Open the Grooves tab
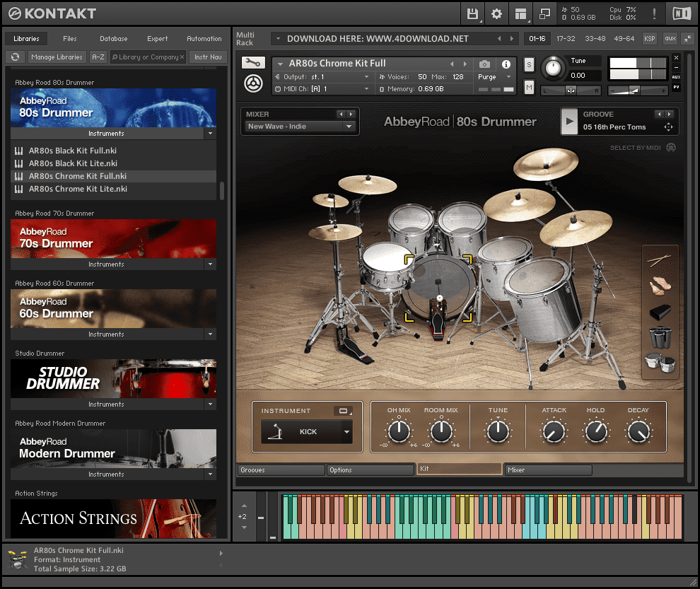This screenshot has height=589, width=700. 281,470
